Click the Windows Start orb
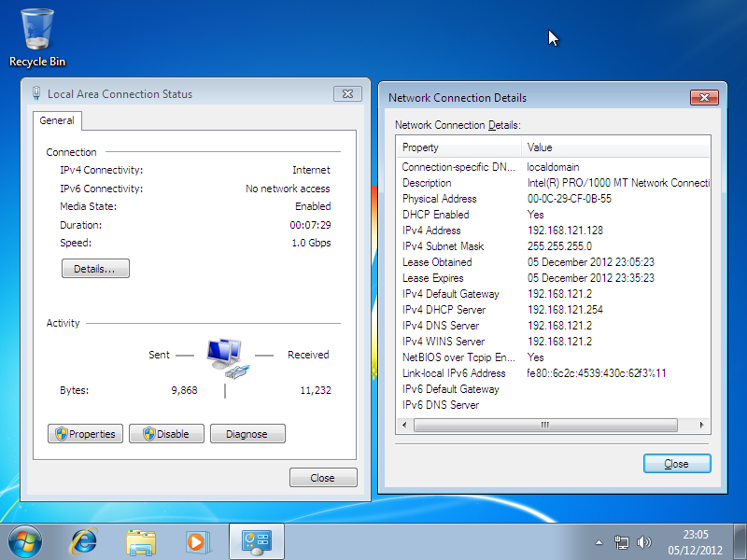This screenshot has width=747, height=560. point(25,540)
